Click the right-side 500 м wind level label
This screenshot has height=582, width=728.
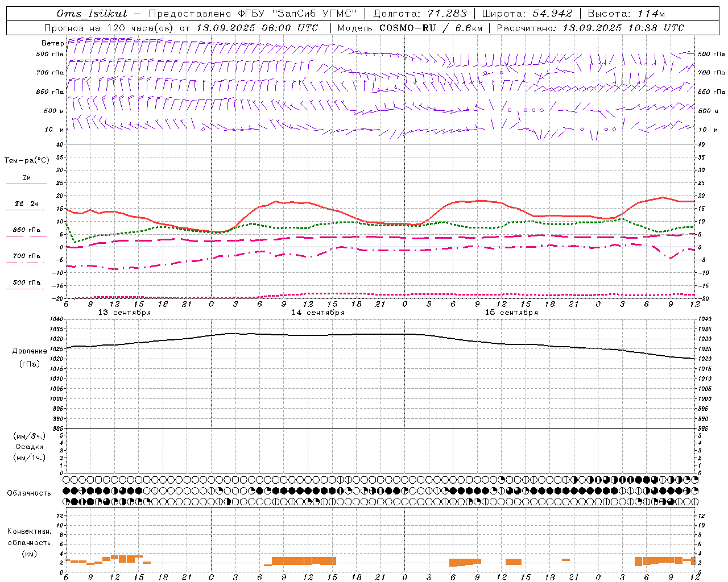click(708, 111)
